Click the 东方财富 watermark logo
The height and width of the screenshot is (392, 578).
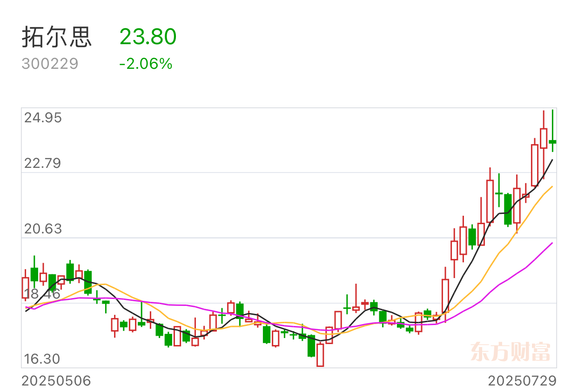pos(511,352)
